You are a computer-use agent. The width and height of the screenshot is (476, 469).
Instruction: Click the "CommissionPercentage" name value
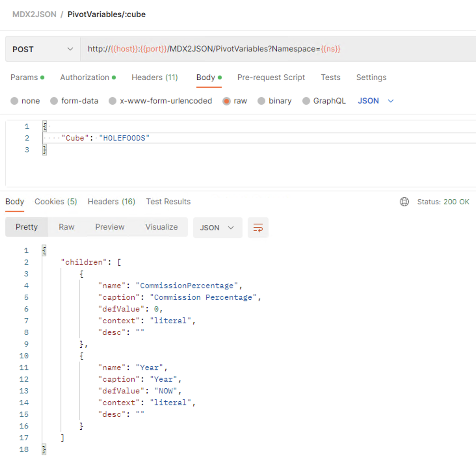coord(187,286)
